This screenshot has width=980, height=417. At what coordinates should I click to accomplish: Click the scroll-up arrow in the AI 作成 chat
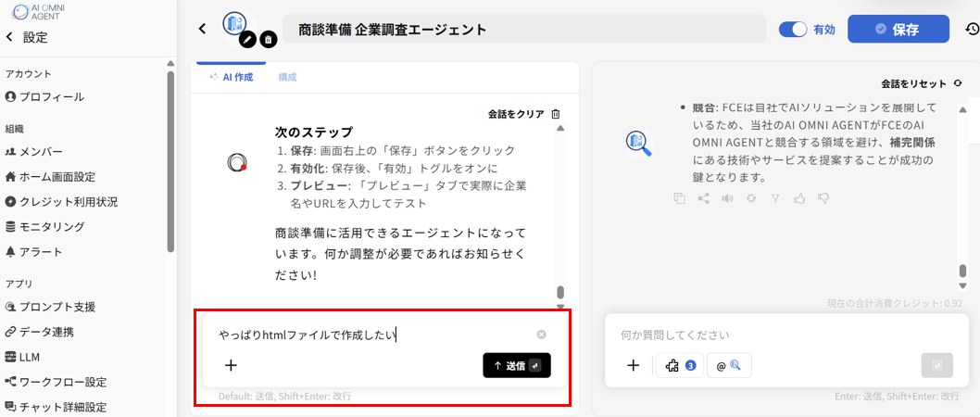(560, 128)
